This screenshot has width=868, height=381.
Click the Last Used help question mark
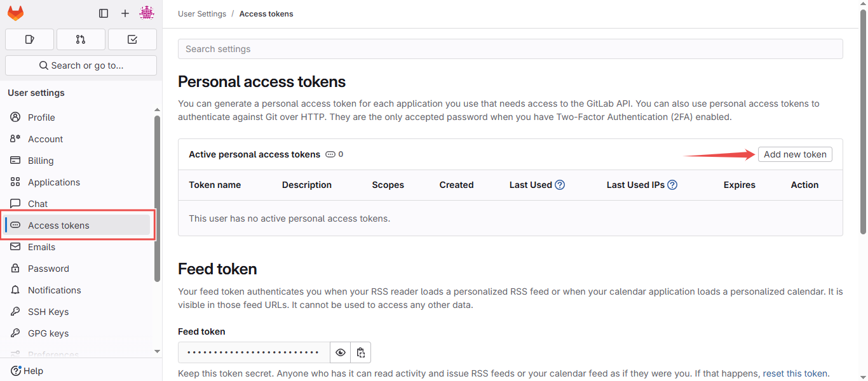[x=559, y=184]
